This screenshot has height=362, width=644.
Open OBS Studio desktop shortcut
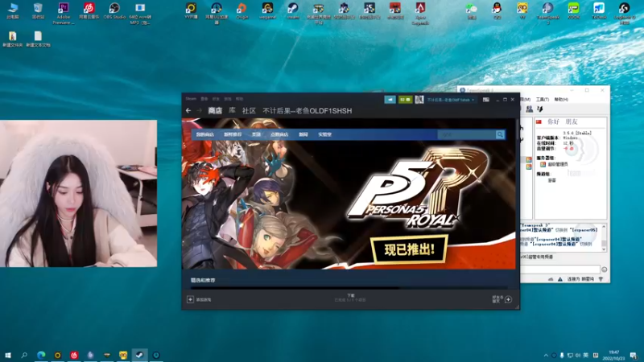pos(114,11)
